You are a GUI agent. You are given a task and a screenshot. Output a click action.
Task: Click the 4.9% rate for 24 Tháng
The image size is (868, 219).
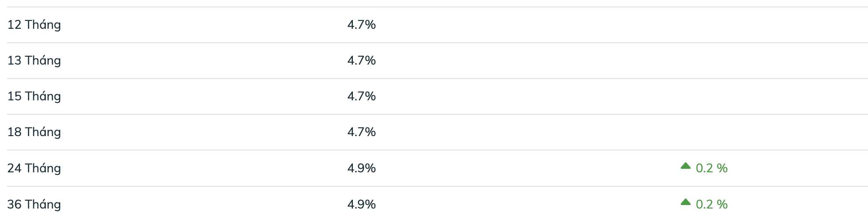click(x=362, y=168)
